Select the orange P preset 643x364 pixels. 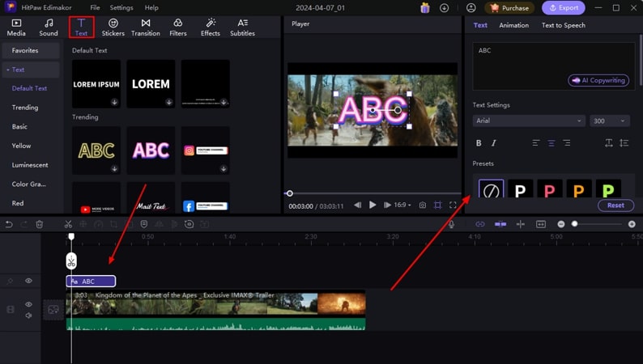(579, 188)
